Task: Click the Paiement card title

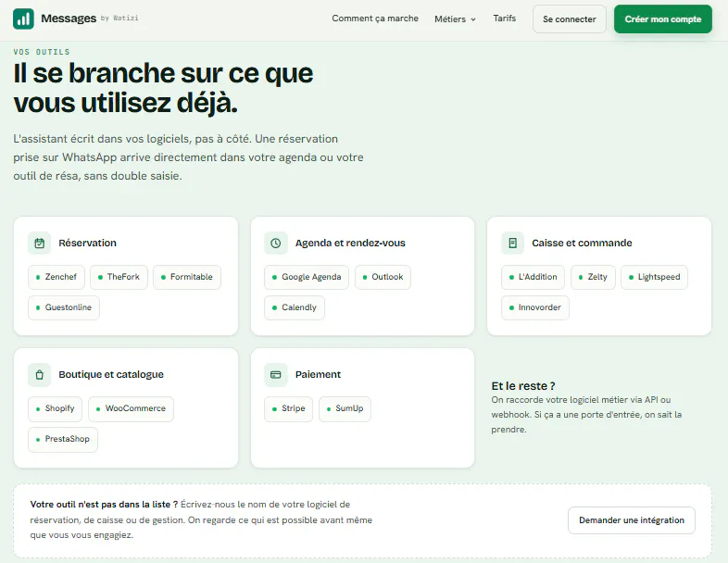Action: coord(318,374)
